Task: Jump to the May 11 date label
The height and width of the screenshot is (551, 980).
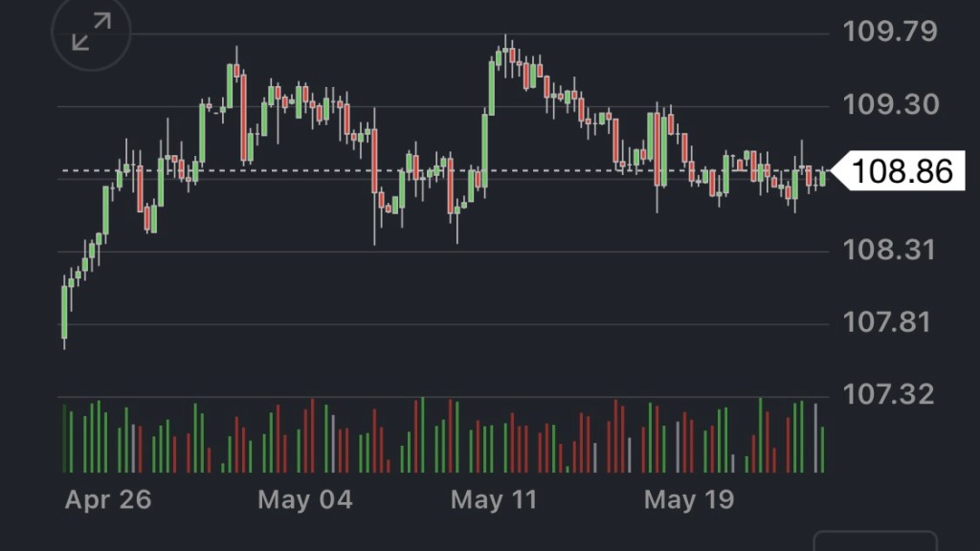Action: click(494, 499)
